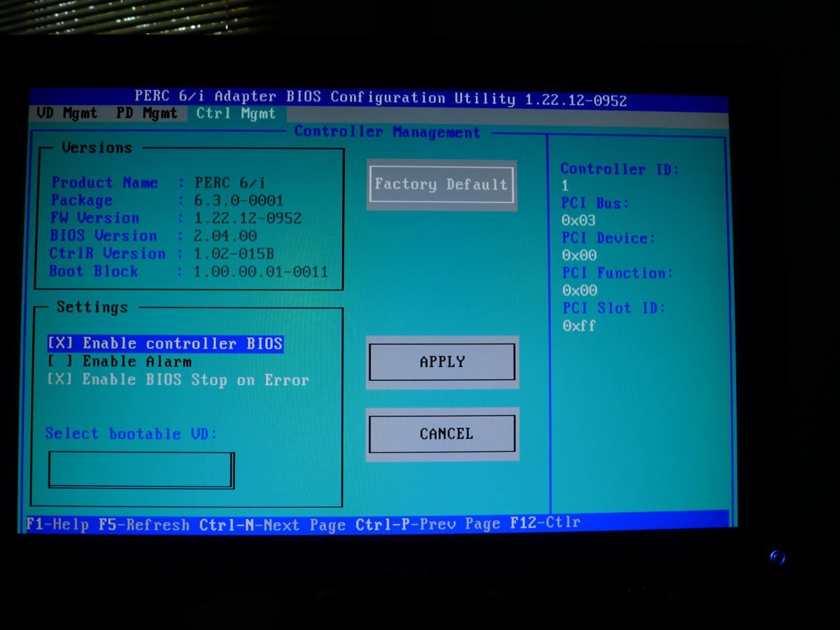
Task: Click the Factory Default button
Action: pyautogui.click(x=442, y=185)
